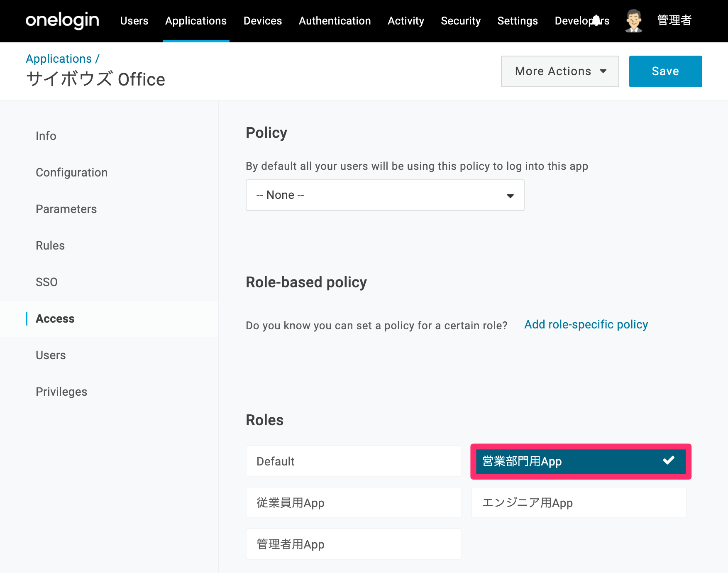Image resolution: width=728 pixels, height=573 pixels.
Task: Expand the More Actions dropdown
Action: (x=560, y=71)
